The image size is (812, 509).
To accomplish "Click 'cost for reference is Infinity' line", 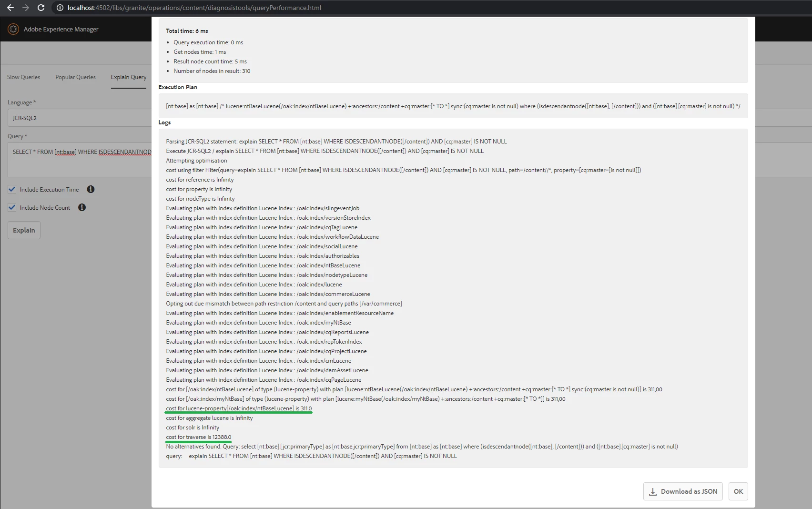I will click(200, 180).
